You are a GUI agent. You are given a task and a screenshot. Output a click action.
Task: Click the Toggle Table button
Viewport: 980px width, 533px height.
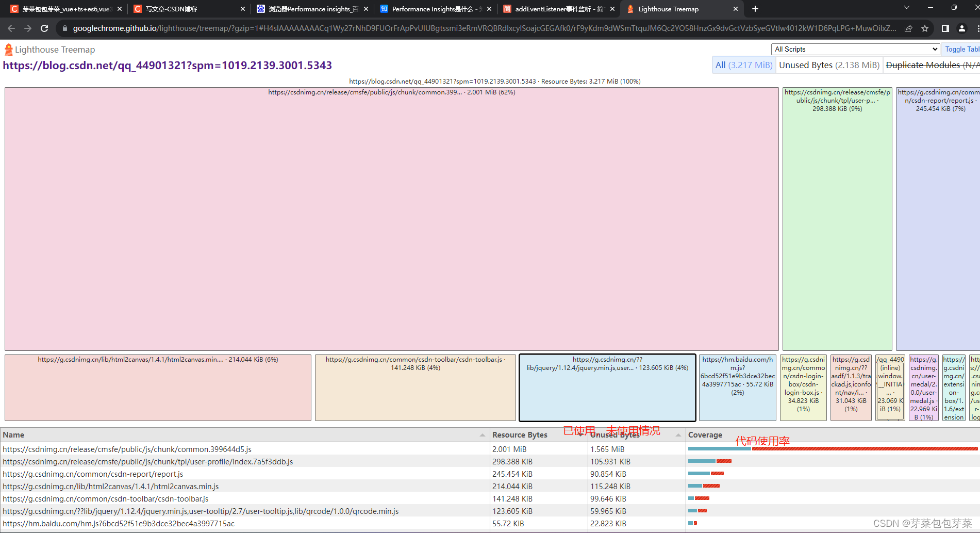point(960,49)
